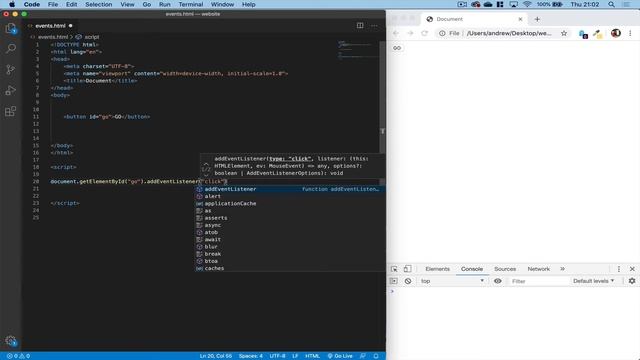Open the Go menu
Image resolution: width=640 pixels, height=360 pixels.
[147, 4]
